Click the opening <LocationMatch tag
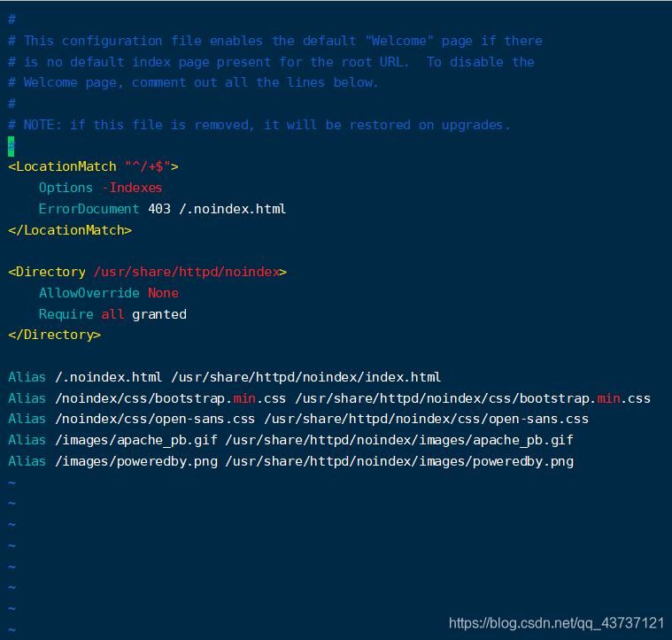The image size is (672, 640). 62,166
